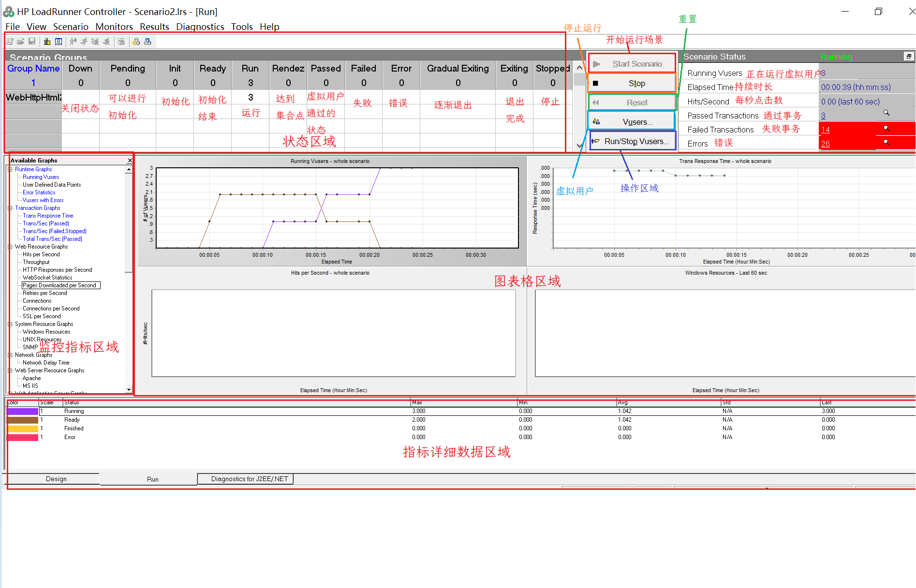Select Windows Resources graph item
The width and height of the screenshot is (916, 588).
(46, 332)
